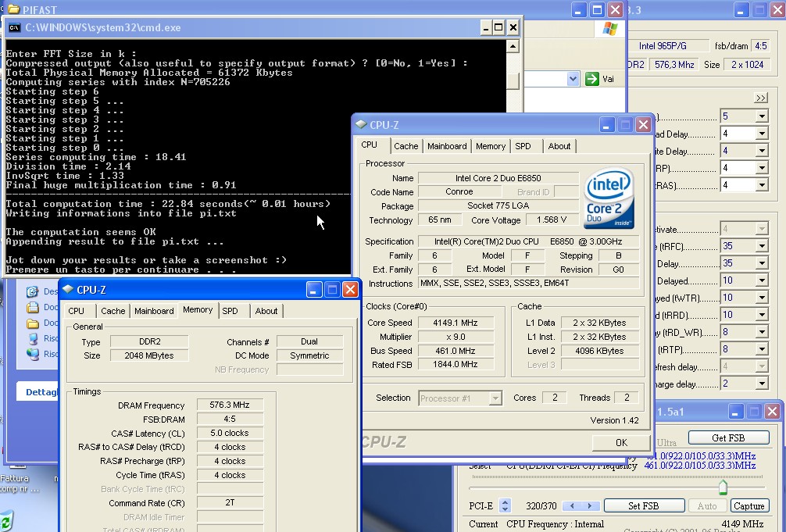Open the browser address bar dropdown arrow
Viewport: 786px width, 532px height.
(x=573, y=79)
